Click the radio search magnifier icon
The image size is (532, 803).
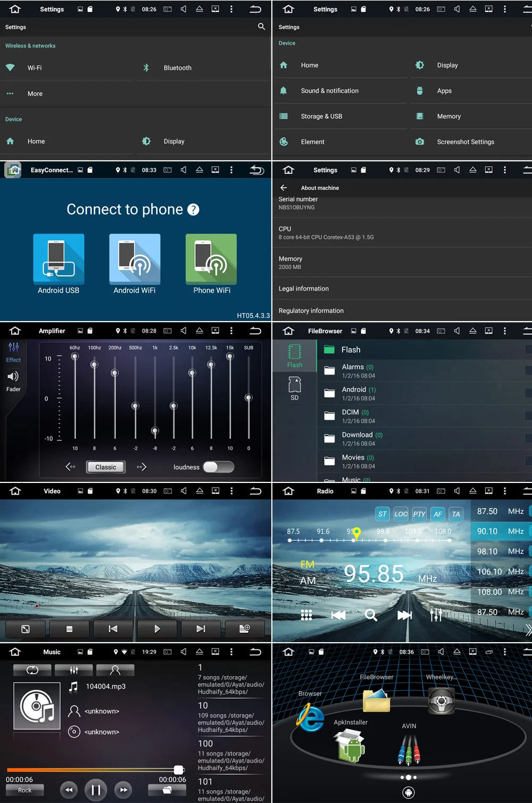tap(371, 616)
